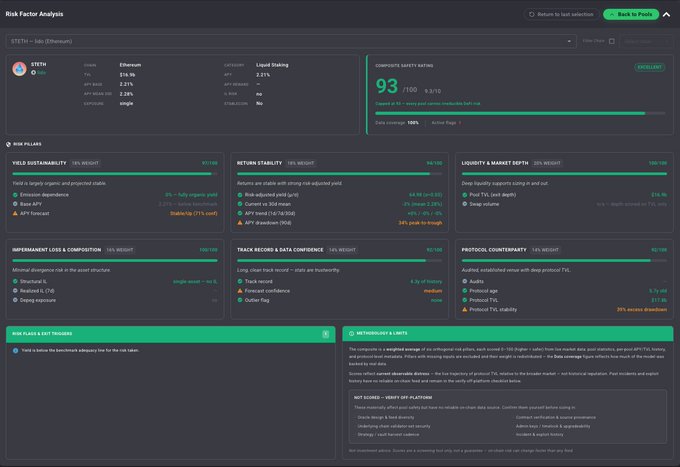Image resolution: width=680 pixels, height=467 pixels.
Task: Click the info icon next to Methodology & Limits
Action: point(351,333)
